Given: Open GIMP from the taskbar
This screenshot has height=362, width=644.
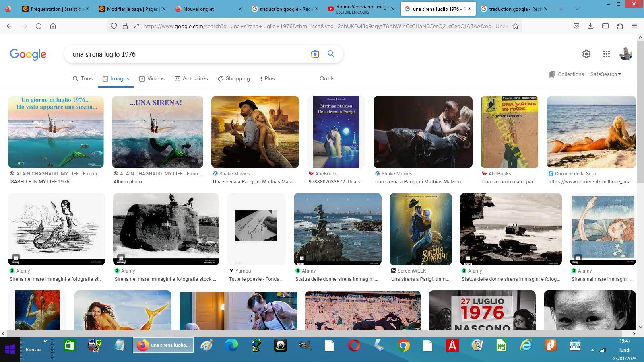Looking at the screenshot, I should (305, 346).
